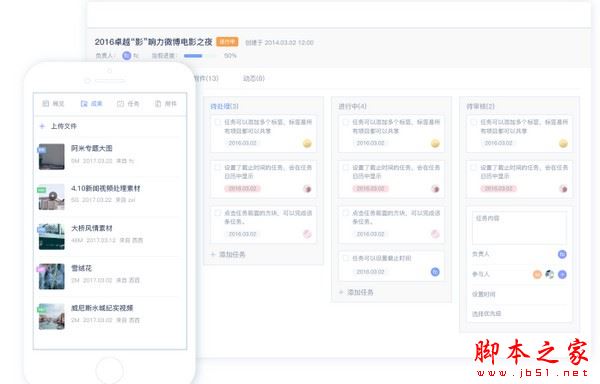Check the 点击任务前面的方块 task in 待处理
600x384 pixels.
(x=217, y=213)
